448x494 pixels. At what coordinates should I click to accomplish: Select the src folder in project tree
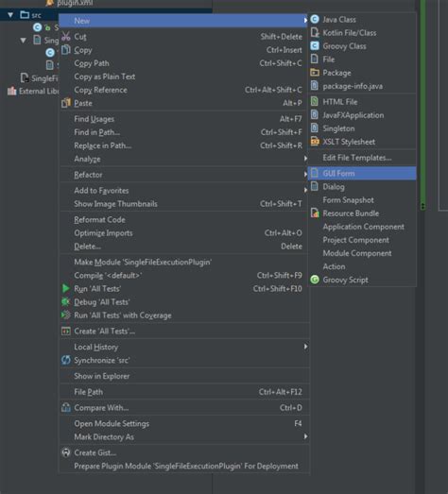tap(30, 15)
